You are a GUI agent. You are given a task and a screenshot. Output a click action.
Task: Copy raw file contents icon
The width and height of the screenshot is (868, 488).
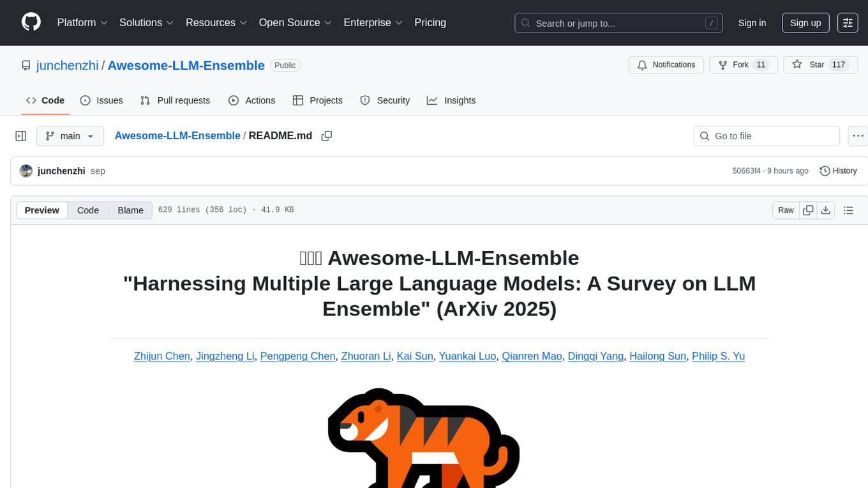pos(808,210)
